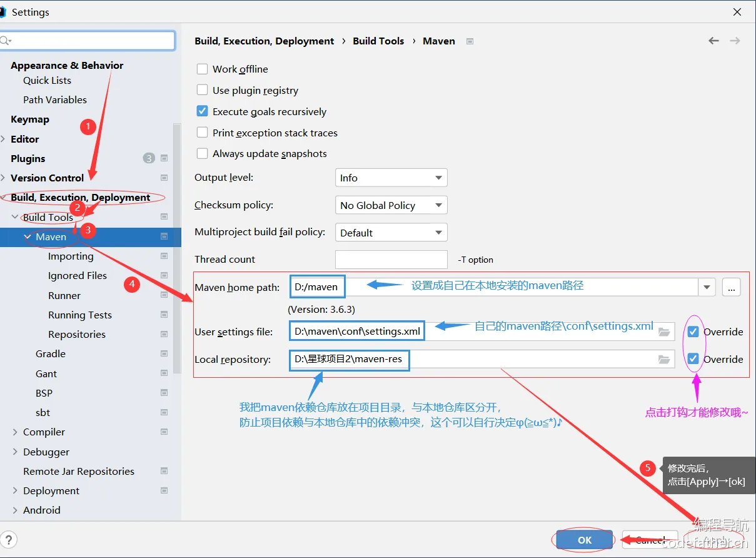Open the Maven home path dropdown arrow

(x=707, y=287)
